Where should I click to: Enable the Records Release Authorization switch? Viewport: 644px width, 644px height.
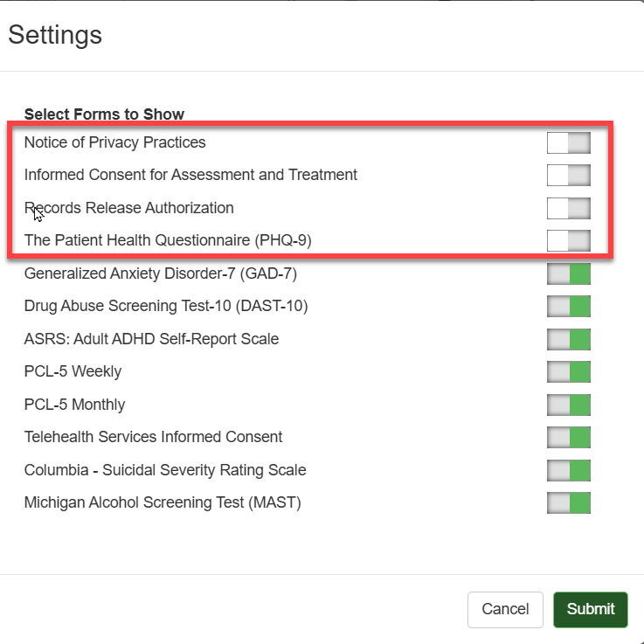pyautogui.click(x=568, y=208)
